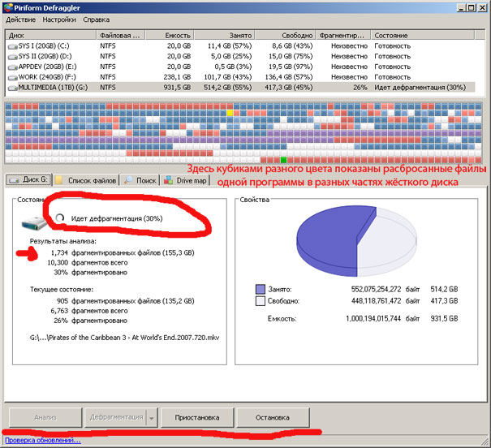This screenshot has height=448, width=491.
Task: Click the Проверка обновлений link
Action: (43, 441)
